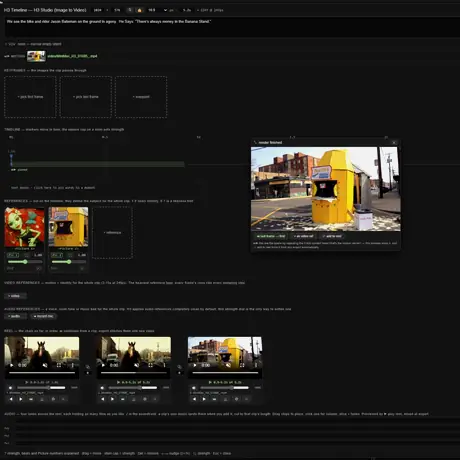This screenshot has width=460, height=460.
Task: Click the 'pick first frame' keyframe slot
Action: [x=30, y=97]
